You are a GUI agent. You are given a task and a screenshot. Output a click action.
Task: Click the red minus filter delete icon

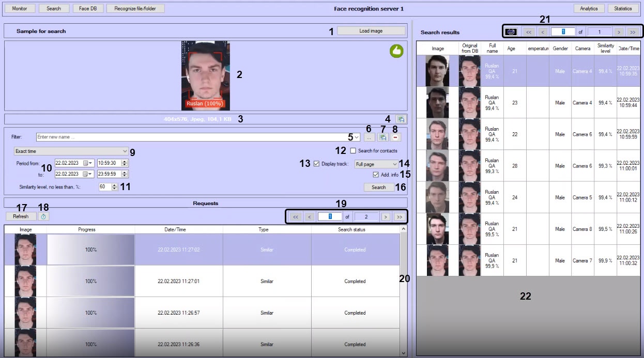coord(395,137)
